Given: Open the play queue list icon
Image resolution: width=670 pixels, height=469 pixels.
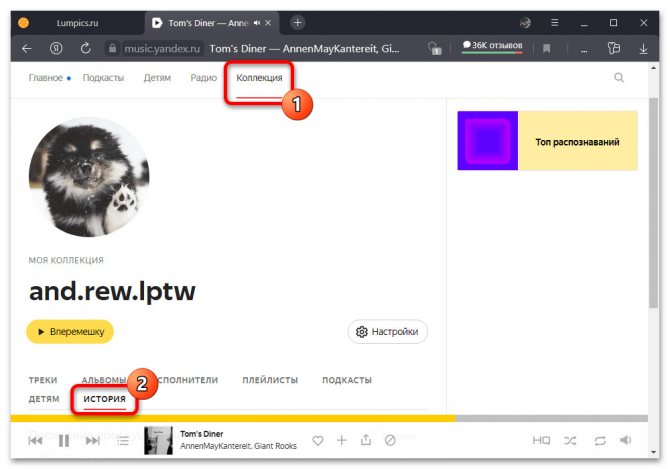Looking at the screenshot, I should pyautogui.click(x=123, y=440).
